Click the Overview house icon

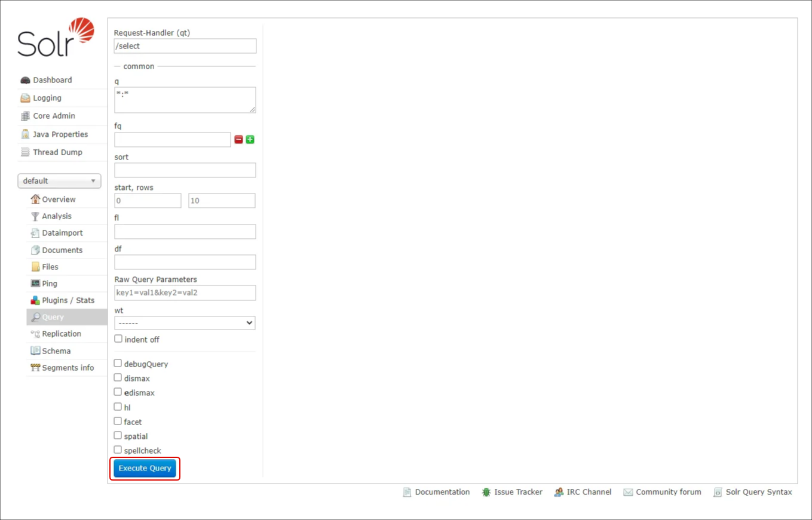35,199
